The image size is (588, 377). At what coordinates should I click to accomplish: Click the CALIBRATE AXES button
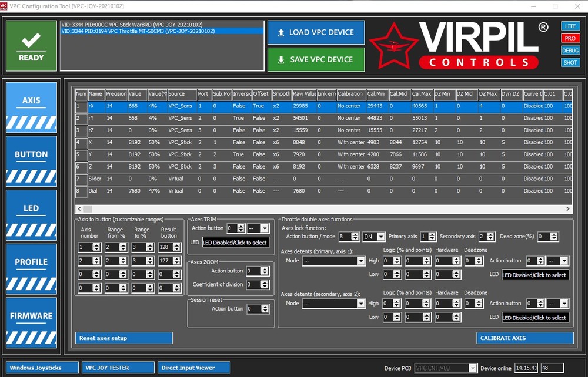tap(525, 338)
